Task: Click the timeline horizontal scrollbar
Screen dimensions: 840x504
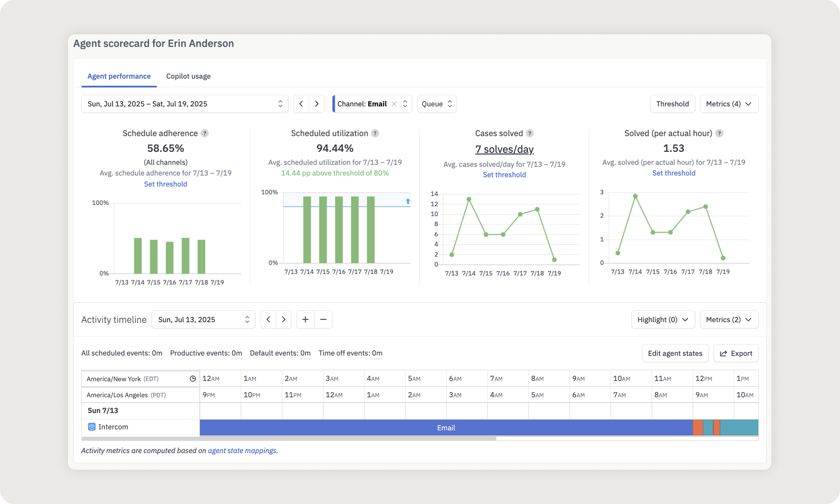Action: click(x=289, y=439)
